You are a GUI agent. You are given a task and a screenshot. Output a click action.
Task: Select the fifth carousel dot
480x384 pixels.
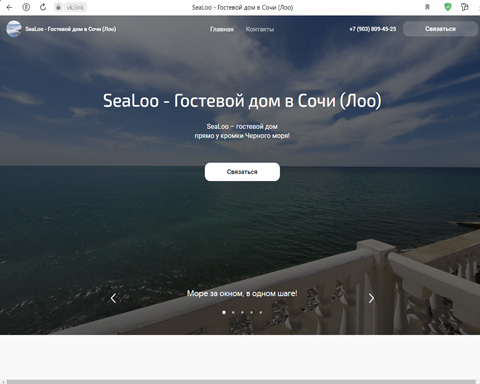261,312
